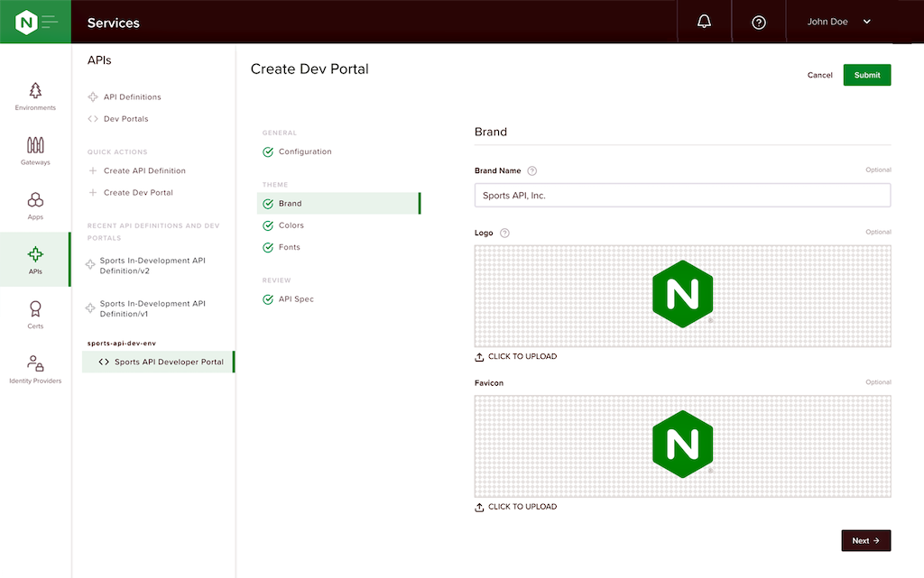Open the help question mark icon

(x=759, y=23)
